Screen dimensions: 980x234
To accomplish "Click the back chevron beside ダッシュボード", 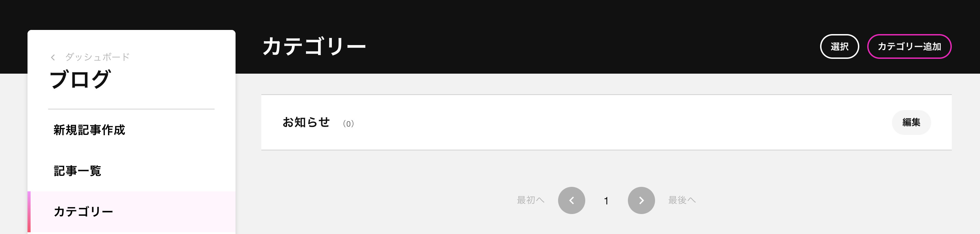I will click(53, 57).
